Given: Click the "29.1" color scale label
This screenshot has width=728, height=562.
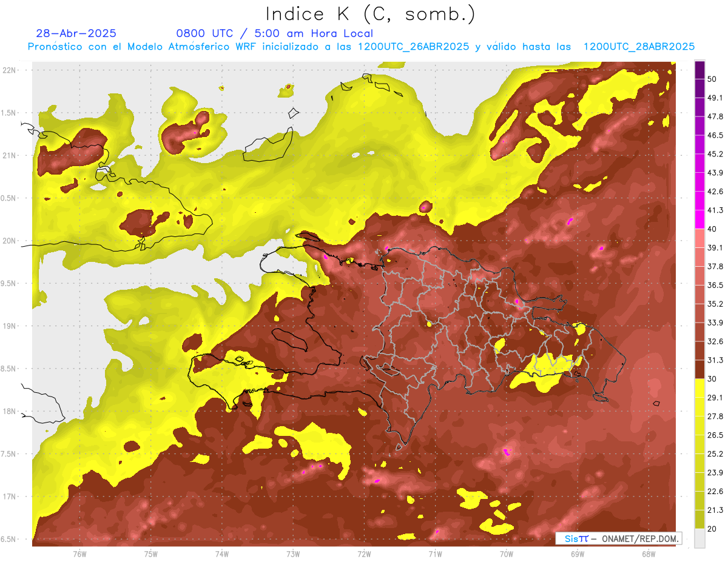Looking at the screenshot, I should tap(715, 398).
